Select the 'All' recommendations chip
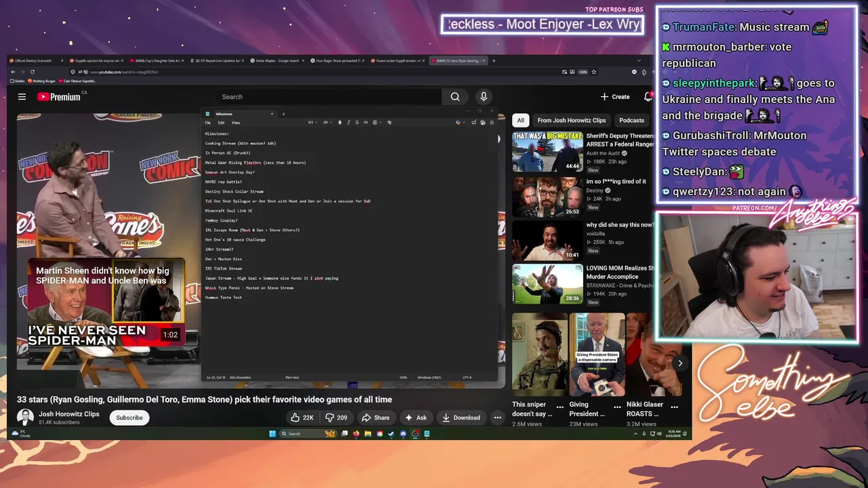The image size is (868, 488). pos(521,120)
